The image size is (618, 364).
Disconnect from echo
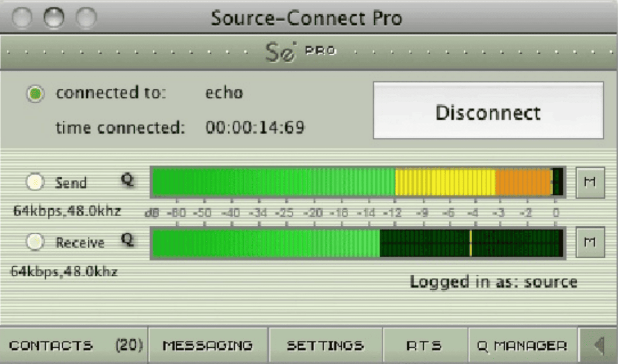(488, 113)
